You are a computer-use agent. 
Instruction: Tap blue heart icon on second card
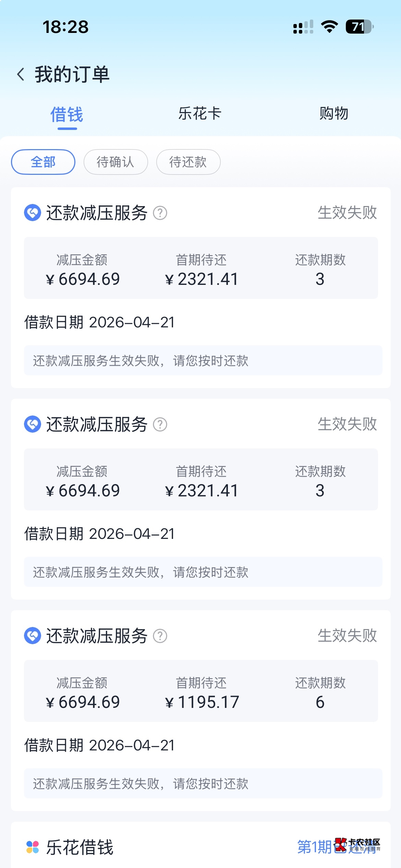tap(33, 424)
